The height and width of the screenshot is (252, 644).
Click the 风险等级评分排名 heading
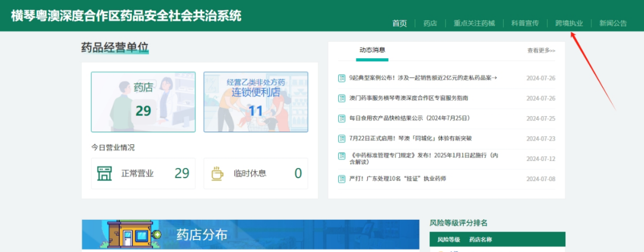click(x=459, y=223)
